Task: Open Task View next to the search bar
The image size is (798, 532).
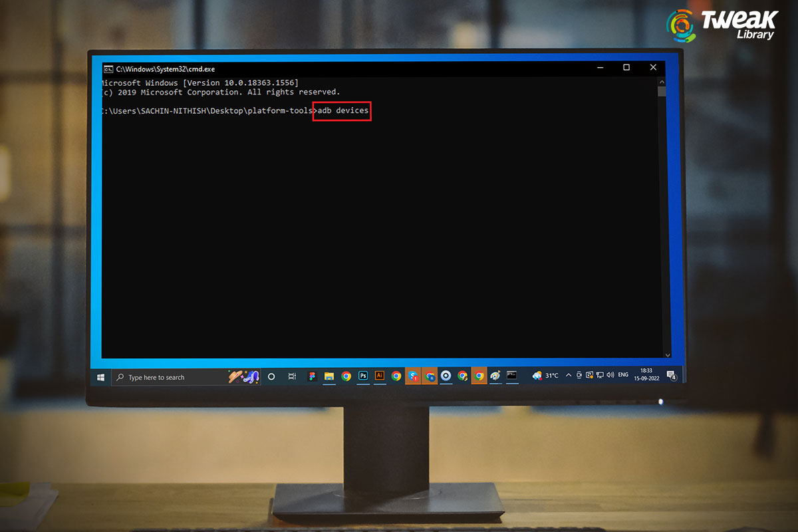Action: point(291,376)
